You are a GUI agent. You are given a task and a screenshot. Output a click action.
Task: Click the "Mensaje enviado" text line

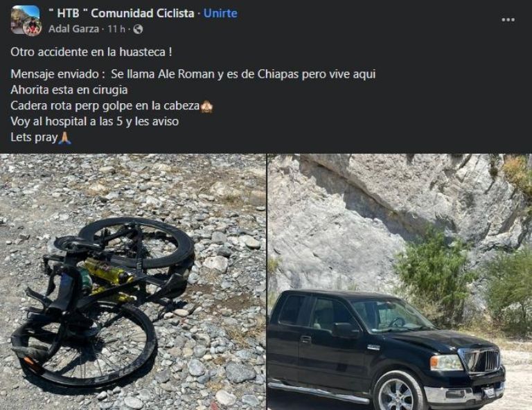click(193, 74)
